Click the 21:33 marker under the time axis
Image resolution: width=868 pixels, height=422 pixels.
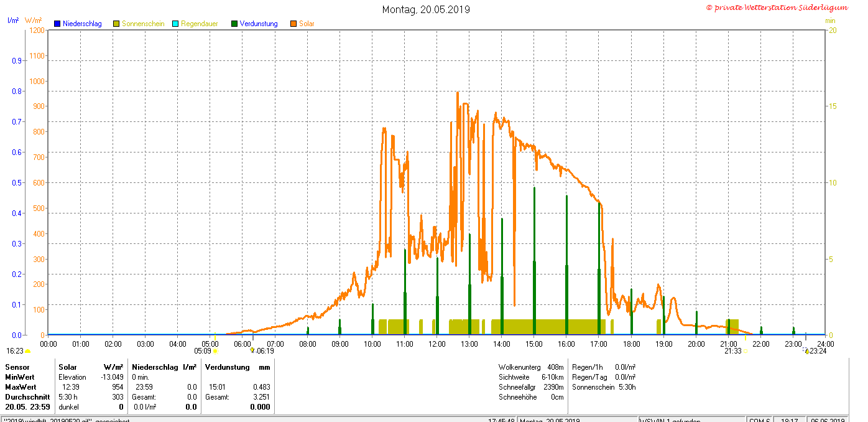tap(733, 351)
